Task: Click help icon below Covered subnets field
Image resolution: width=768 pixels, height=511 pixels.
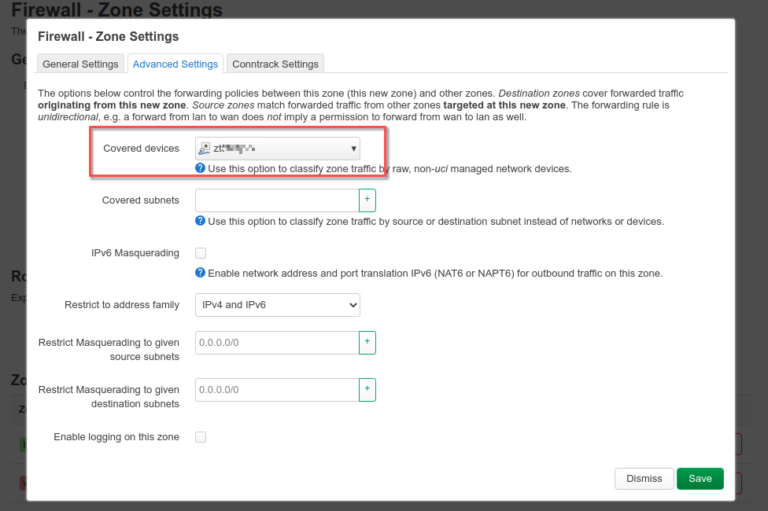Action: 201,221
